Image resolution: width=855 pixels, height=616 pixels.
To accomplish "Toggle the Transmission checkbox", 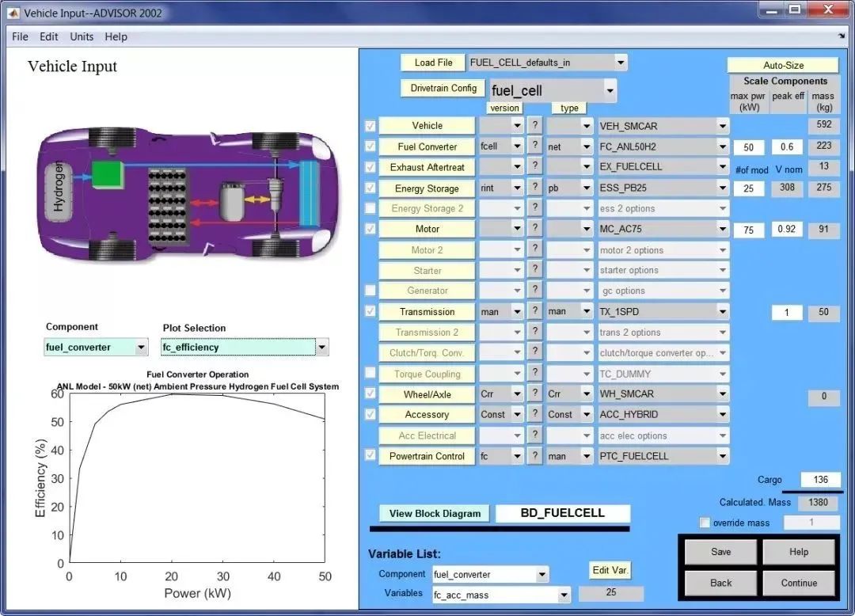I will click(x=370, y=311).
